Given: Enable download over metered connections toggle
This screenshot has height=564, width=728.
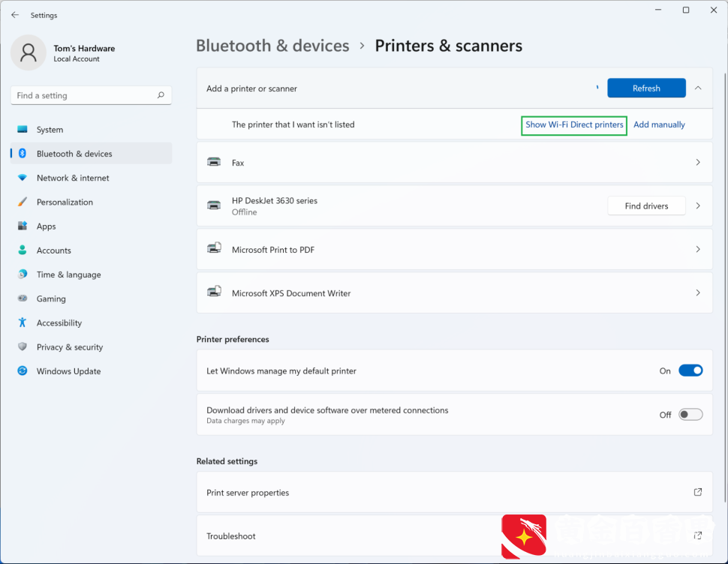Looking at the screenshot, I should coord(690,414).
